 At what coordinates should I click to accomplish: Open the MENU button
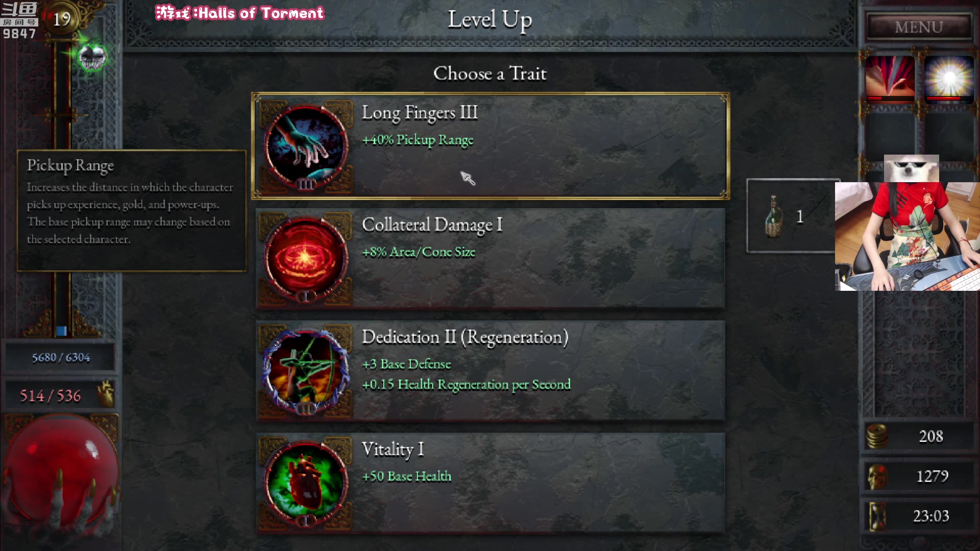point(919,27)
